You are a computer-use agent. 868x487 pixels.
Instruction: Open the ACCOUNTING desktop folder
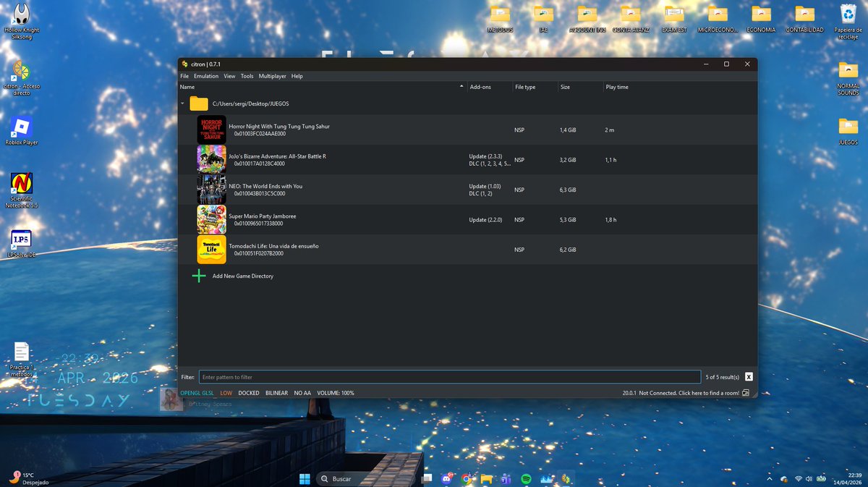pos(587,20)
